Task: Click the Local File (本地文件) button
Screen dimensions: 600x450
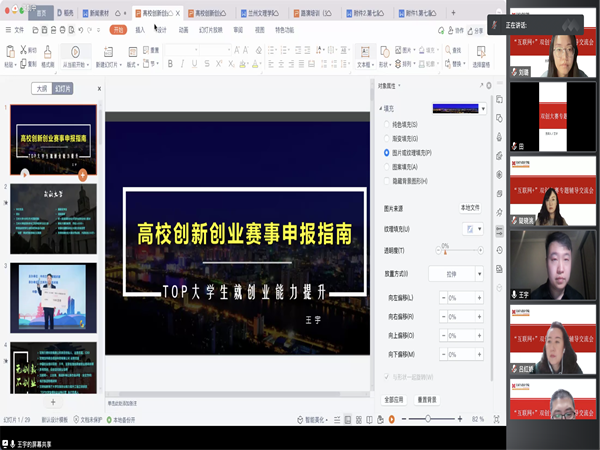Action: [469, 207]
